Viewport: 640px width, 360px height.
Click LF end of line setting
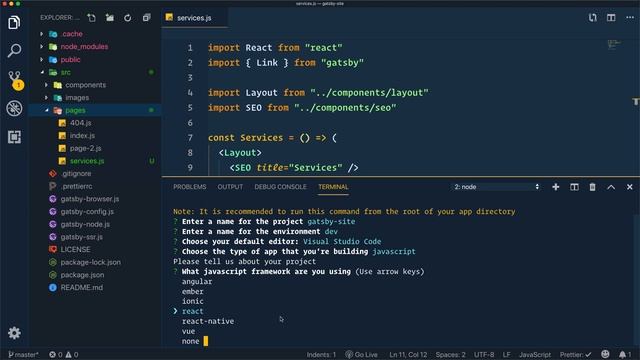[x=506, y=354]
